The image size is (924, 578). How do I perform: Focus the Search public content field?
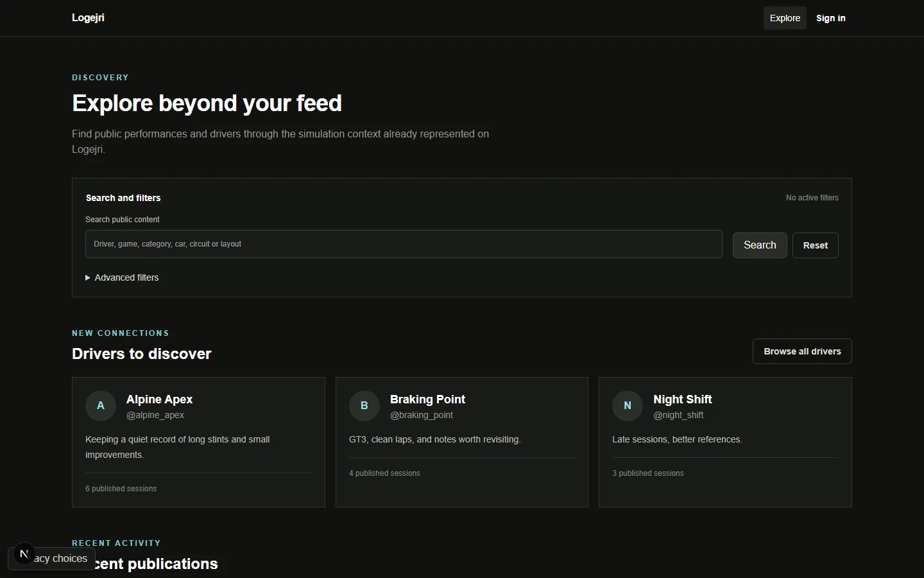[404, 244]
